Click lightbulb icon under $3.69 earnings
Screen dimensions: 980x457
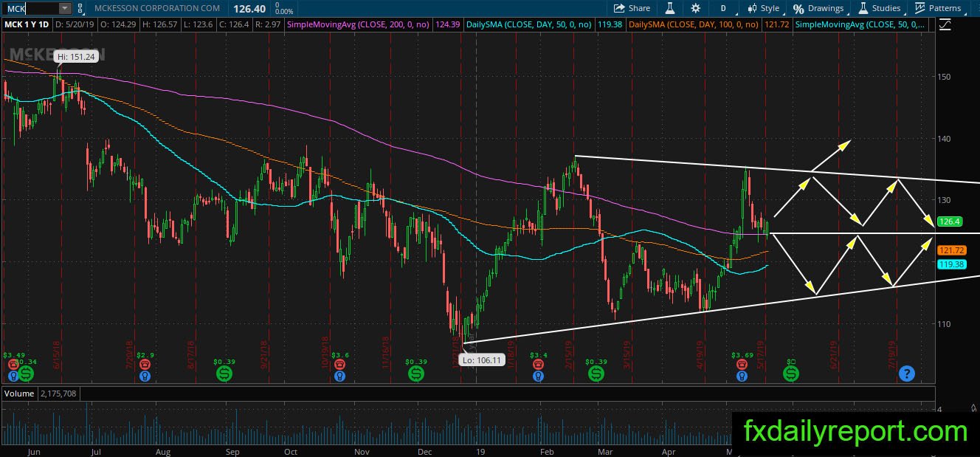point(742,376)
